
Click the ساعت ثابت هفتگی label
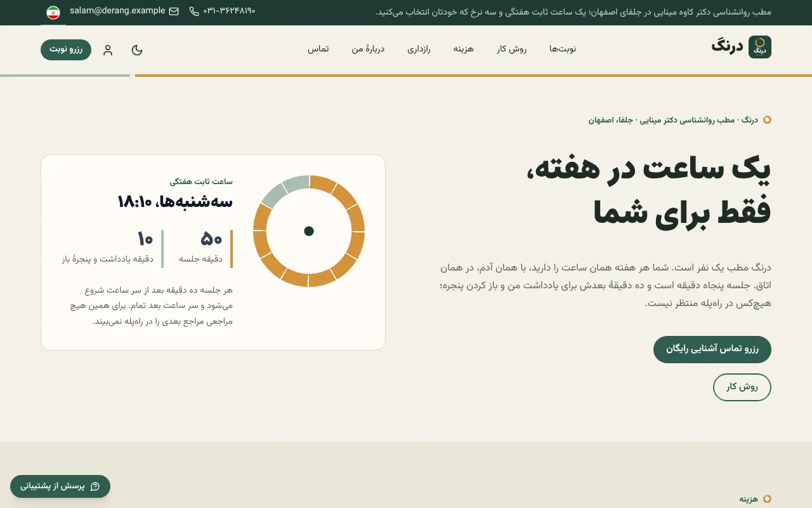click(x=201, y=182)
